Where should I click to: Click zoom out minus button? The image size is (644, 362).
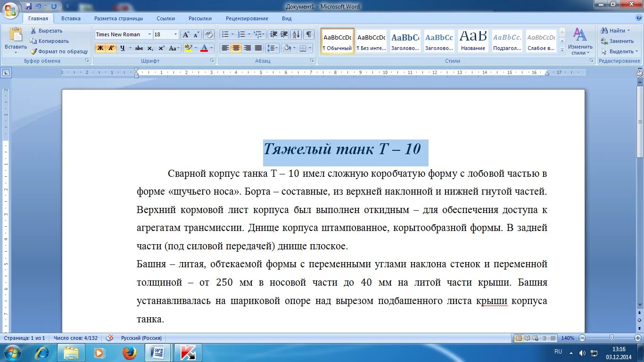[582, 338]
